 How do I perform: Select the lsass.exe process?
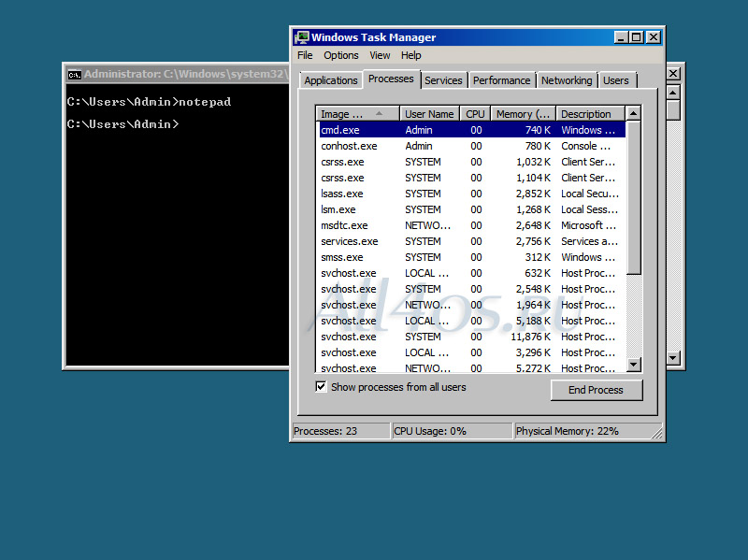click(x=472, y=194)
